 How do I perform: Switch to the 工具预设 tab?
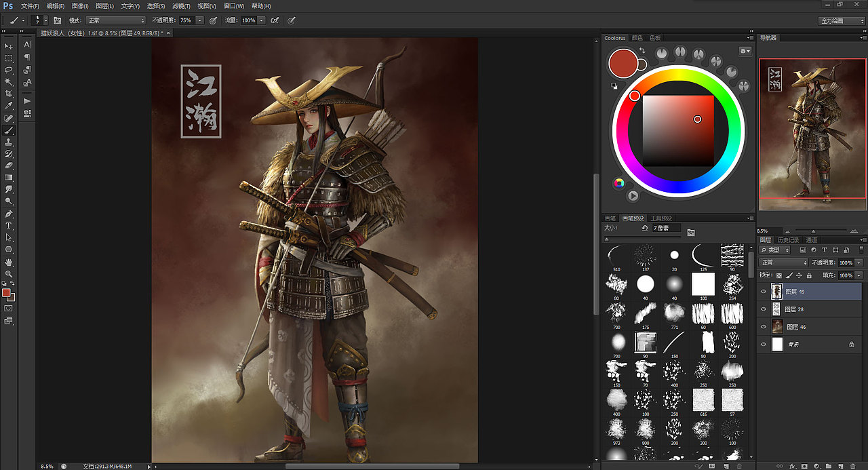[x=660, y=218]
